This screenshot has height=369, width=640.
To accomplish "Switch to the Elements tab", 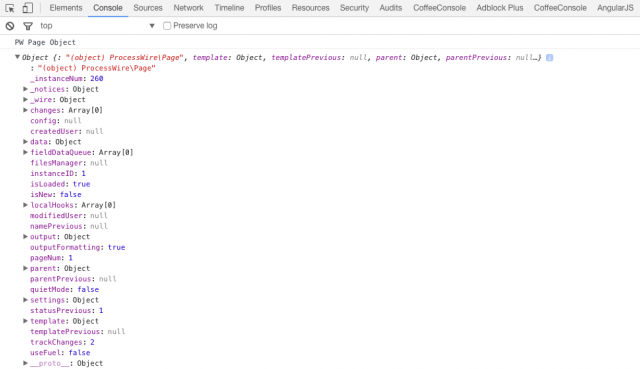I will coord(66,8).
